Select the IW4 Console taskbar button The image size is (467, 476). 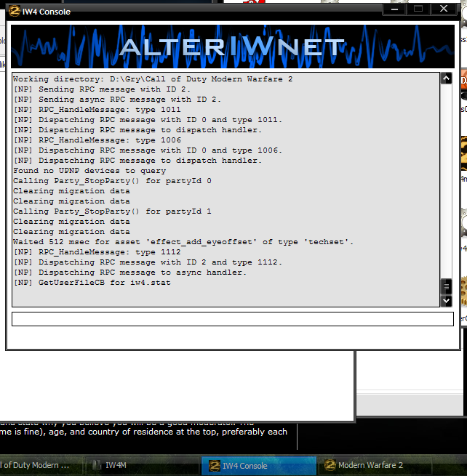[x=259, y=465]
